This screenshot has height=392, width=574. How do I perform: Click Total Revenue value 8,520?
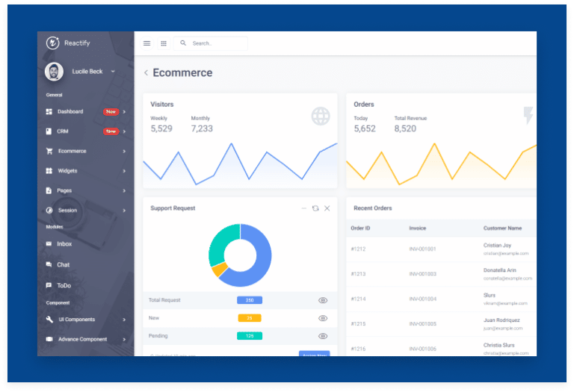click(405, 128)
